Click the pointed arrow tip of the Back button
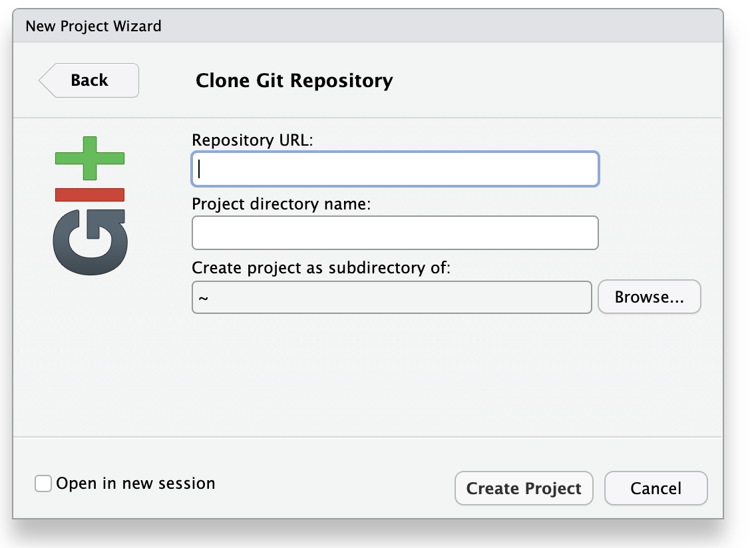 pos(44,80)
